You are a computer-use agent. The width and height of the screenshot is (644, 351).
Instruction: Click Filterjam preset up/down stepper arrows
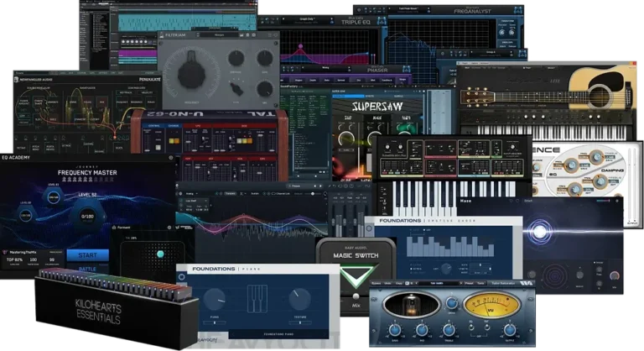tap(199, 35)
